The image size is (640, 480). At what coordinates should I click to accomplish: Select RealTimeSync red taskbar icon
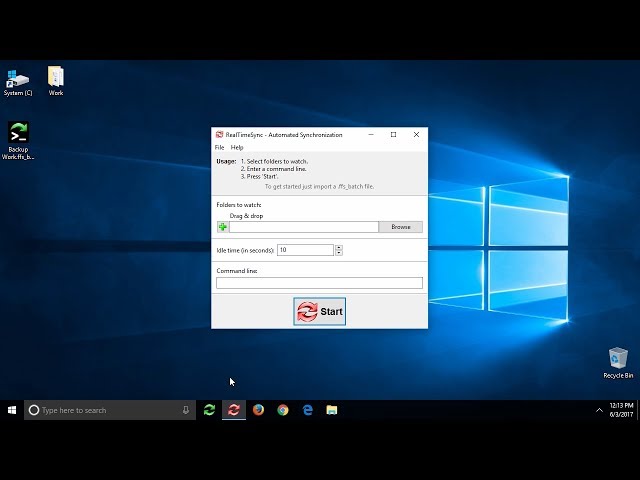click(234, 410)
